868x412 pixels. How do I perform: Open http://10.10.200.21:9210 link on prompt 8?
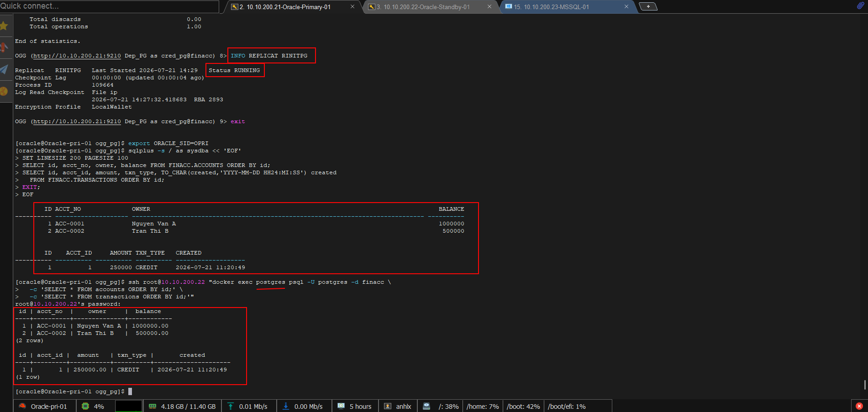pos(77,56)
